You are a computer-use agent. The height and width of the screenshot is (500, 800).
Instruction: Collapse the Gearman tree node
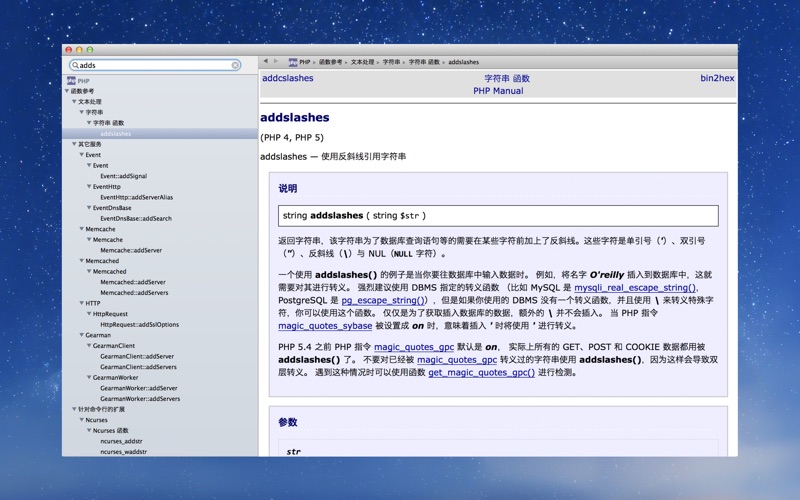tap(82, 335)
